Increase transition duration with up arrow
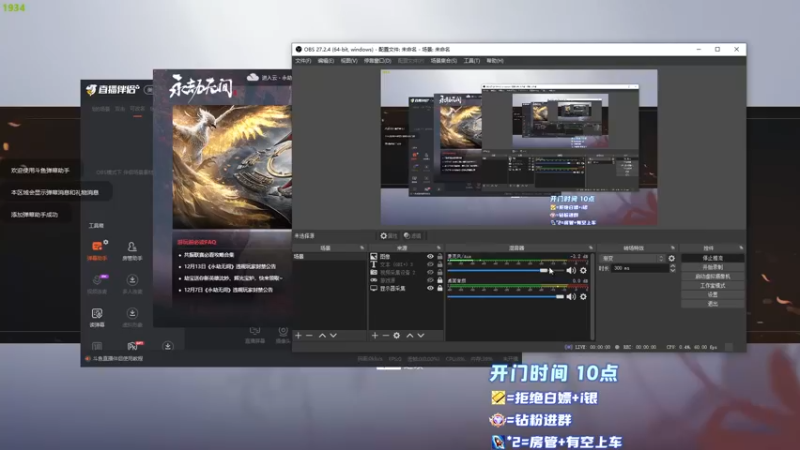Image resolution: width=800 pixels, height=450 pixels. click(x=672, y=266)
